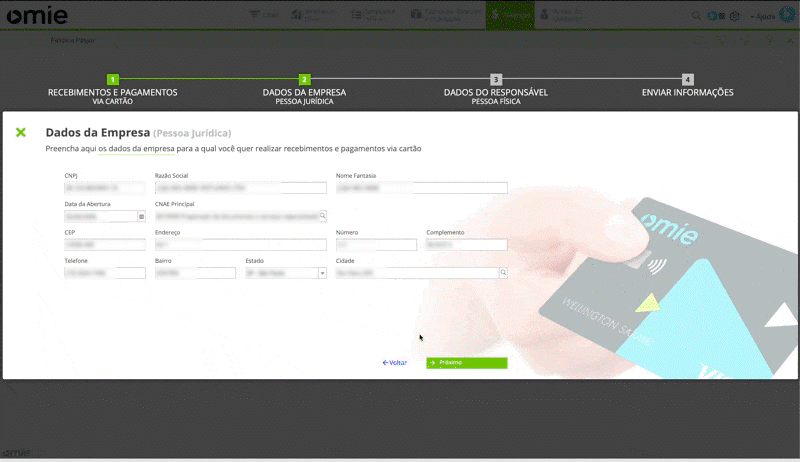The width and height of the screenshot is (800, 462).
Task: Click the CNPJ input field
Action: (105, 188)
